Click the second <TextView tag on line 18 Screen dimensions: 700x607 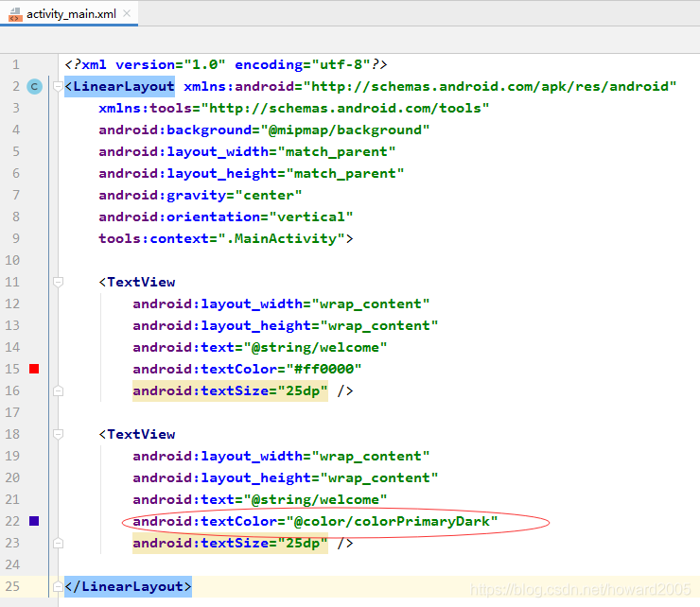[137, 434]
